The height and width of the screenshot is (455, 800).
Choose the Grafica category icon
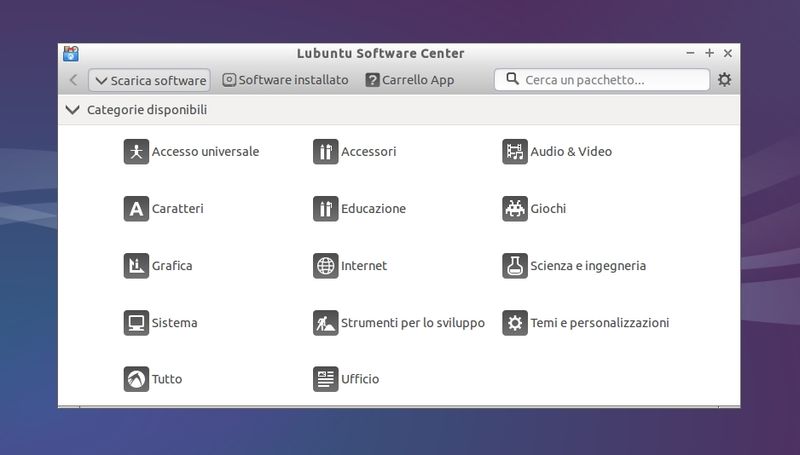136,266
